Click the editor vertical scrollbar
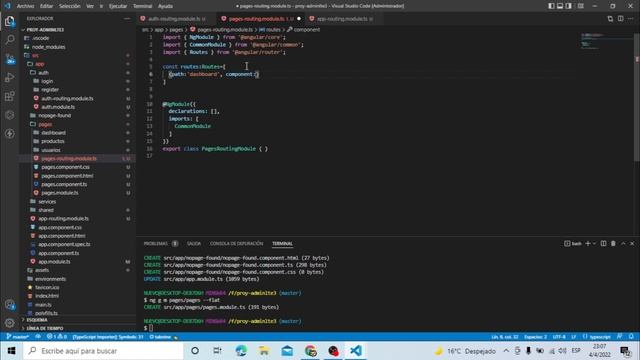Screen dimensions: 640x360 (637, 97)
